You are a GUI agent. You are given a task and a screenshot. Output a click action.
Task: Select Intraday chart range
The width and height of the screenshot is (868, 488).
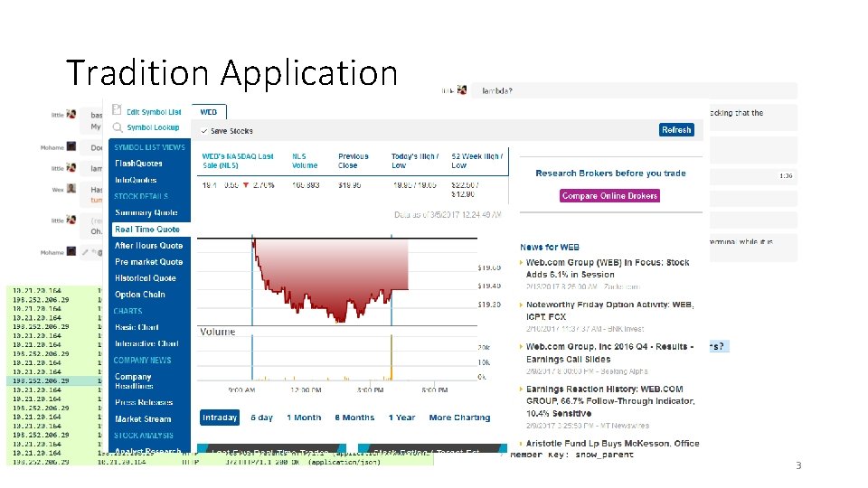click(220, 418)
